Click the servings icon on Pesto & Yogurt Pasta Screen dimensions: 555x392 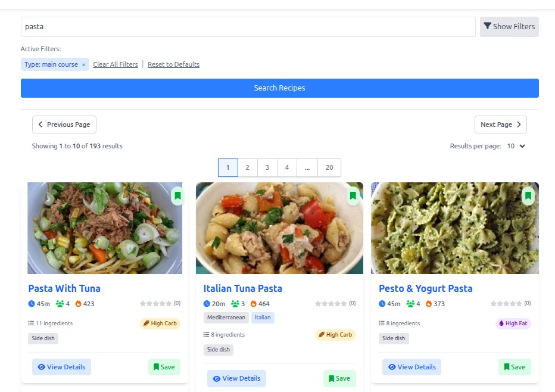(409, 303)
